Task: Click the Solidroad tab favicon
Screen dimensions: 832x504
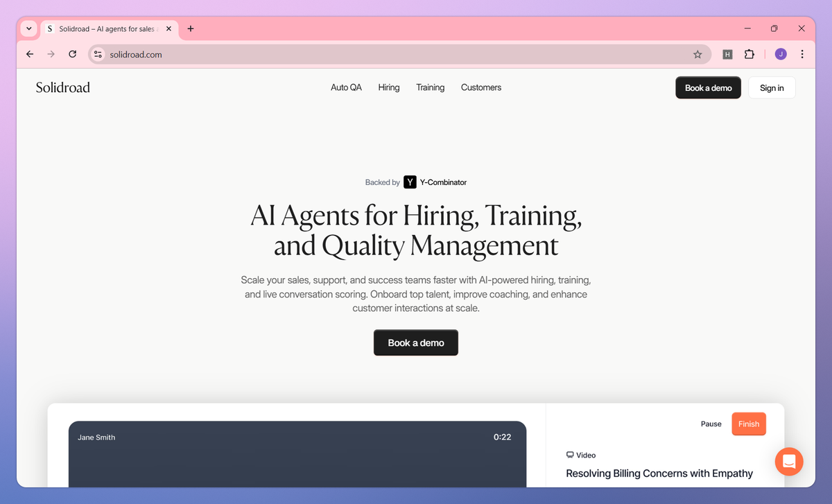Action: pos(49,29)
